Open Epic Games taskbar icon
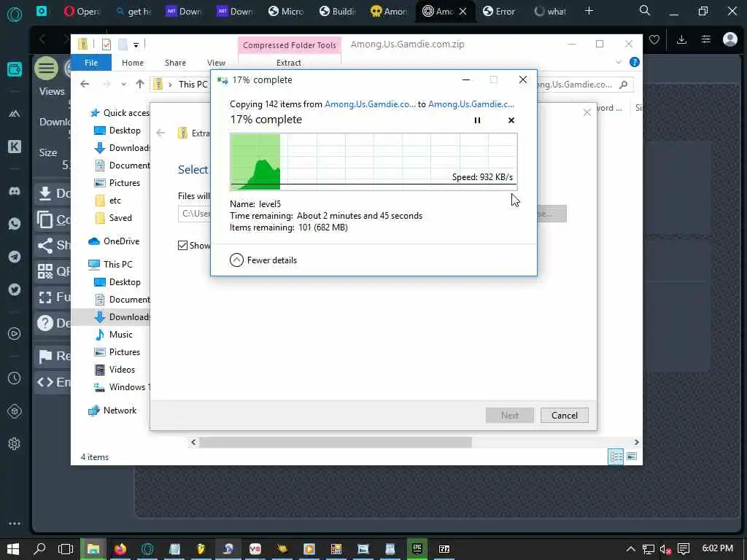Image resolution: width=747 pixels, height=560 pixels. coord(417,549)
